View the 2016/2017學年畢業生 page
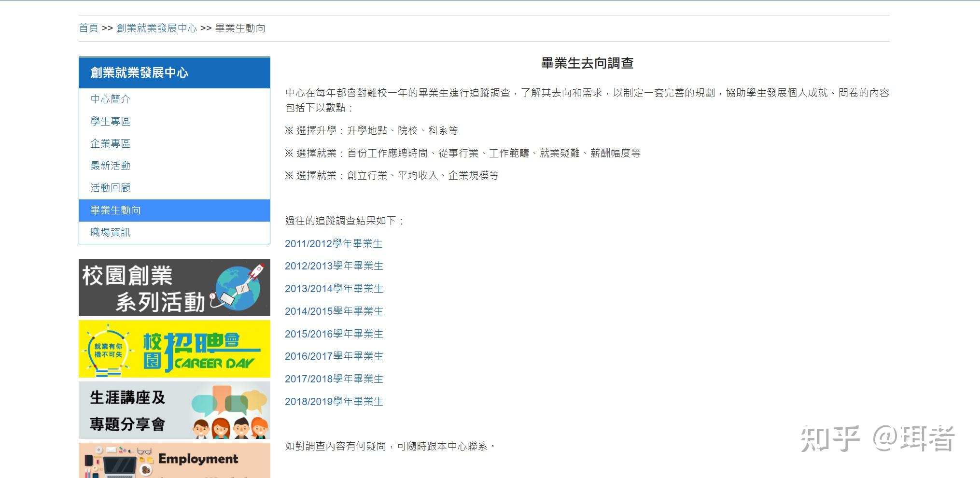The width and height of the screenshot is (980, 478). click(x=334, y=356)
